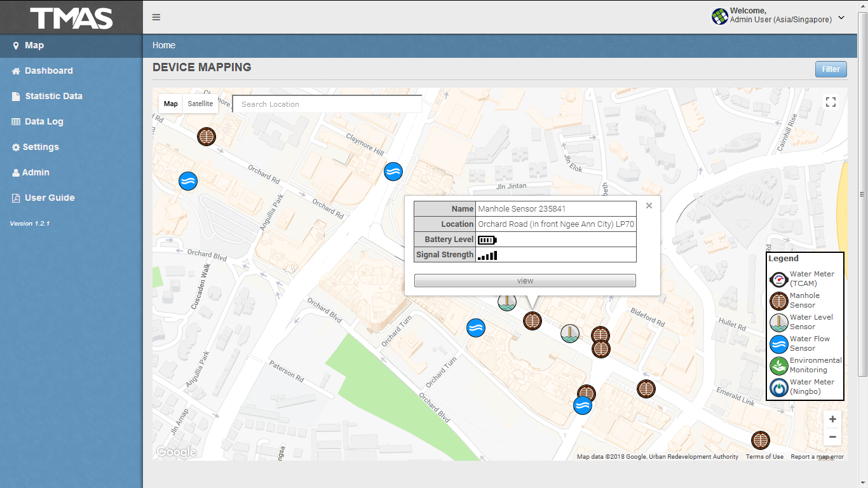The image size is (868, 488).
Task: Click the map zoom in button
Action: 832,419
